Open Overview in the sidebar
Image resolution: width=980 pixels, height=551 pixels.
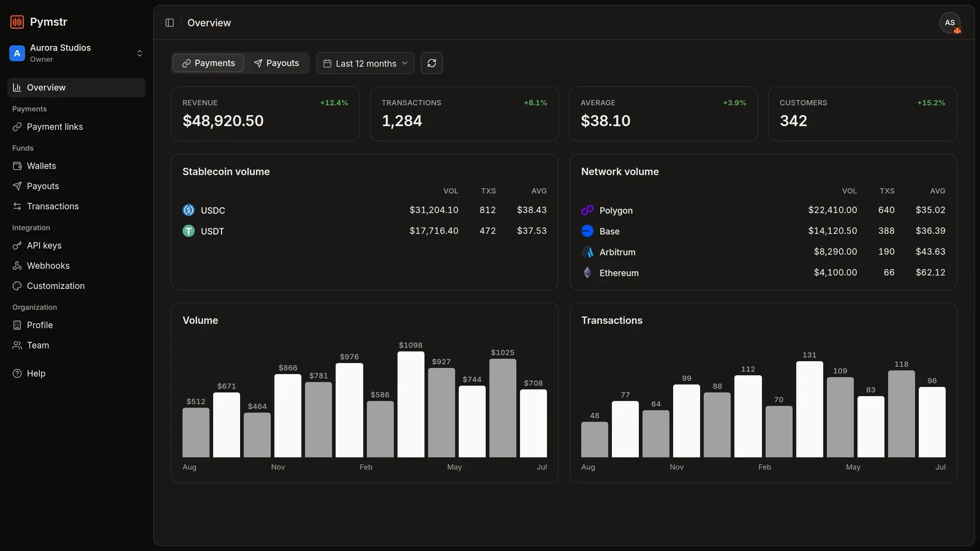[77, 88]
